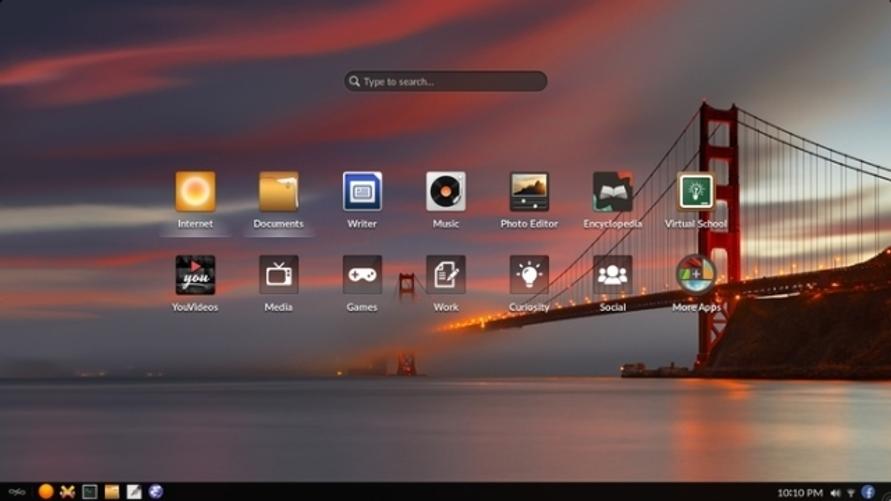The width and height of the screenshot is (891, 501).
Task: Open the orange browser icon in taskbar
Action: [45, 492]
